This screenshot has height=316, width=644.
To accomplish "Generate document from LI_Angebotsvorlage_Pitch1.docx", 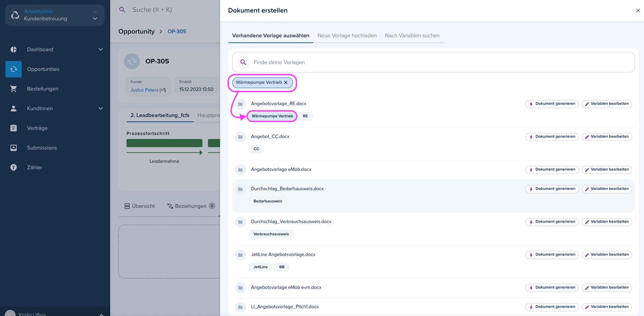I will [552, 307].
